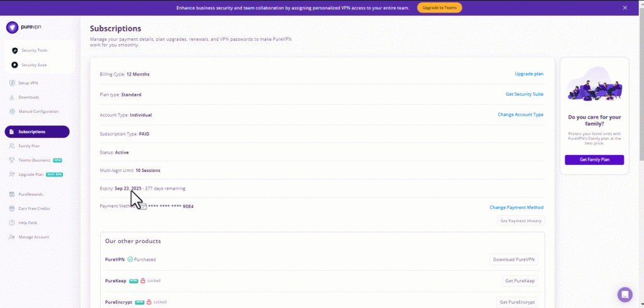Dismiss the top promotional banner
Viewport: 644px width, 308px height.
click(x=625, y=8)
